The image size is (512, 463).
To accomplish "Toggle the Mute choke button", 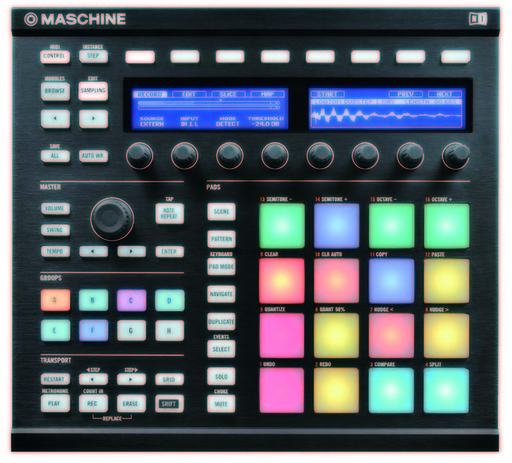I will [221, 404].
